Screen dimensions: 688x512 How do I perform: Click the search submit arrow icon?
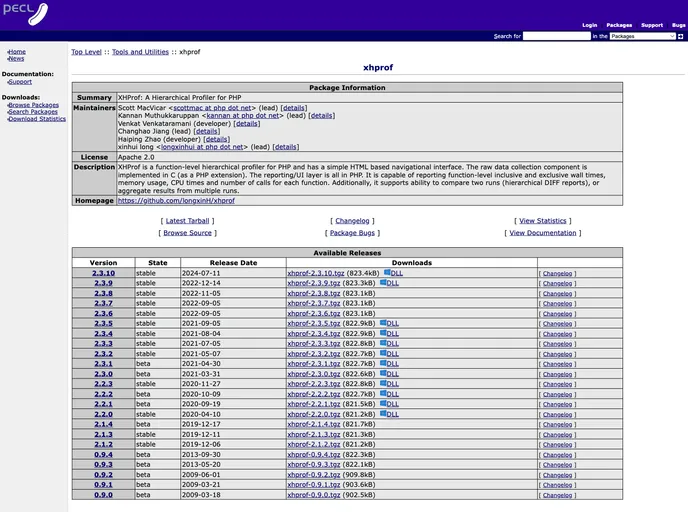pyautogui.click(x=681, y=36)
